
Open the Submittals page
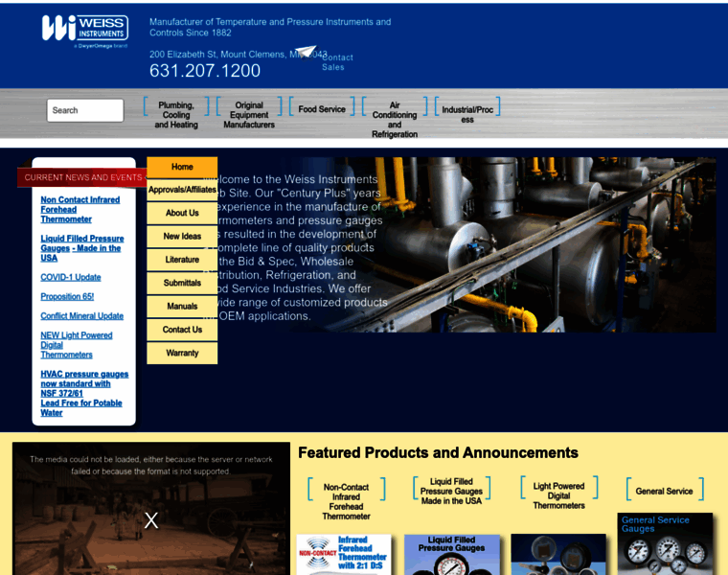[x=182, y=283]
